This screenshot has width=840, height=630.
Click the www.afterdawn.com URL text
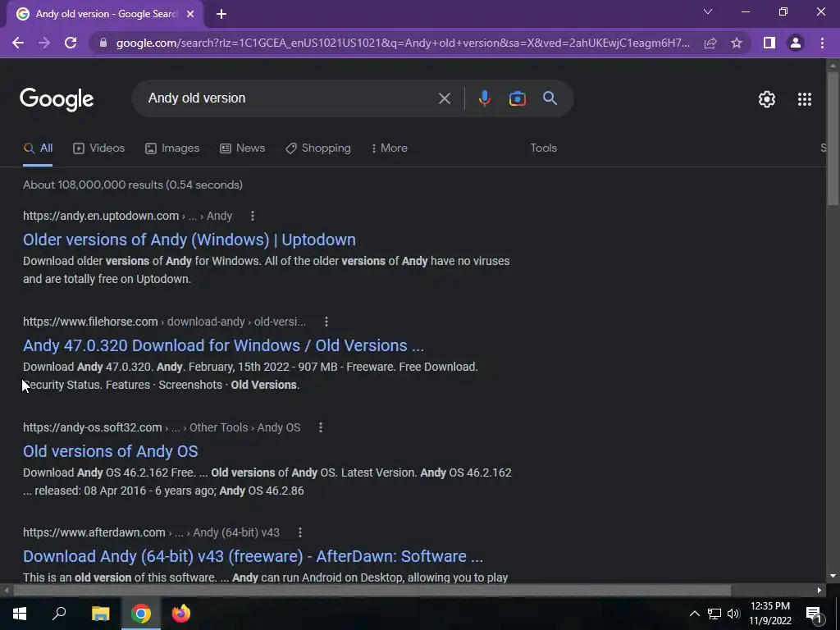click(94, 532)
